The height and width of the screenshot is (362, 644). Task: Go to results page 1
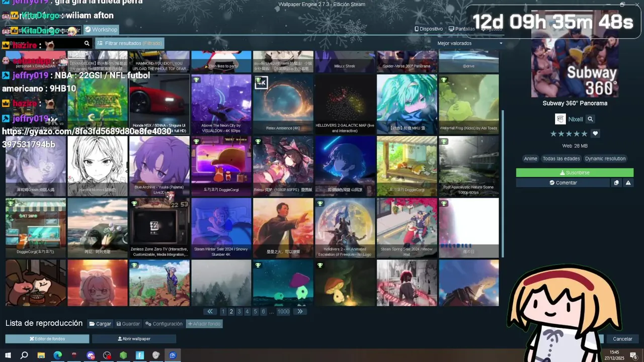click(x=223, y=312)
